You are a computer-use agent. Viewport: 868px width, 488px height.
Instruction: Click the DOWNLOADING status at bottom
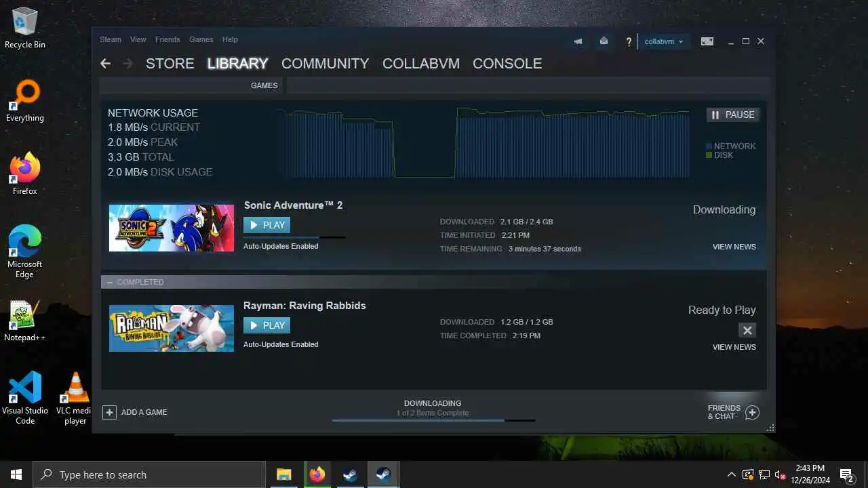click(433, 403)
